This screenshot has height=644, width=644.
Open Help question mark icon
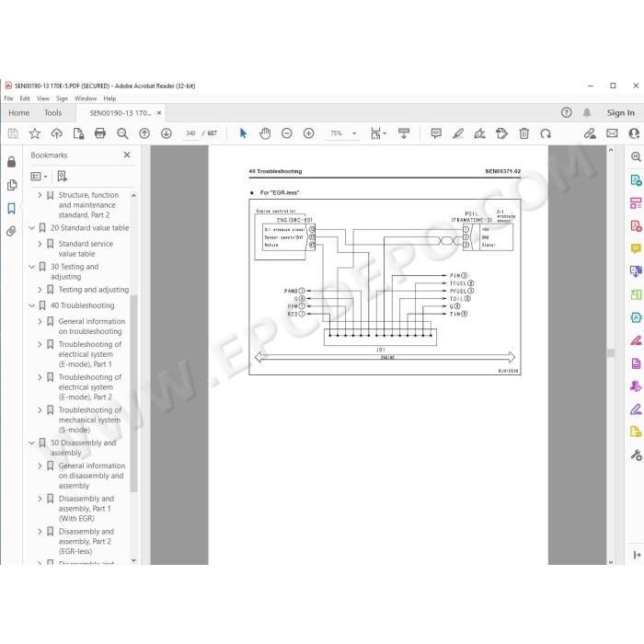567,112
